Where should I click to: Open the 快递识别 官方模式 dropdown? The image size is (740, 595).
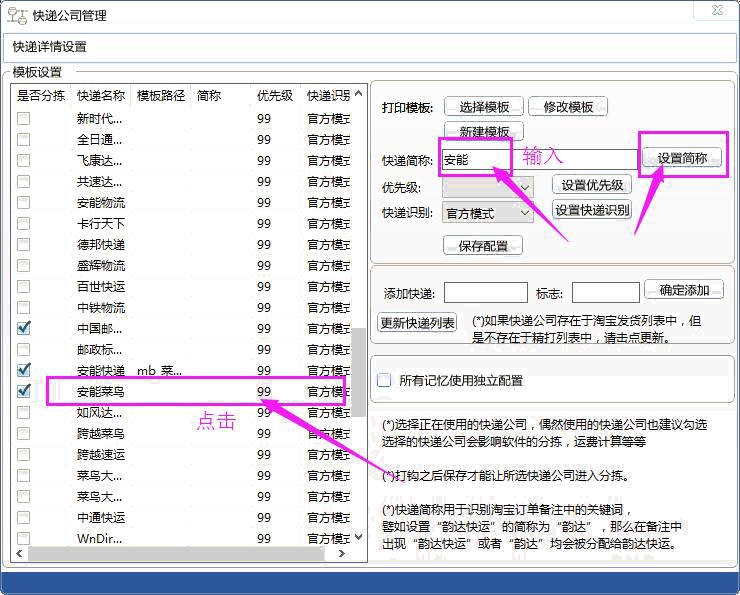coord(488,213)
